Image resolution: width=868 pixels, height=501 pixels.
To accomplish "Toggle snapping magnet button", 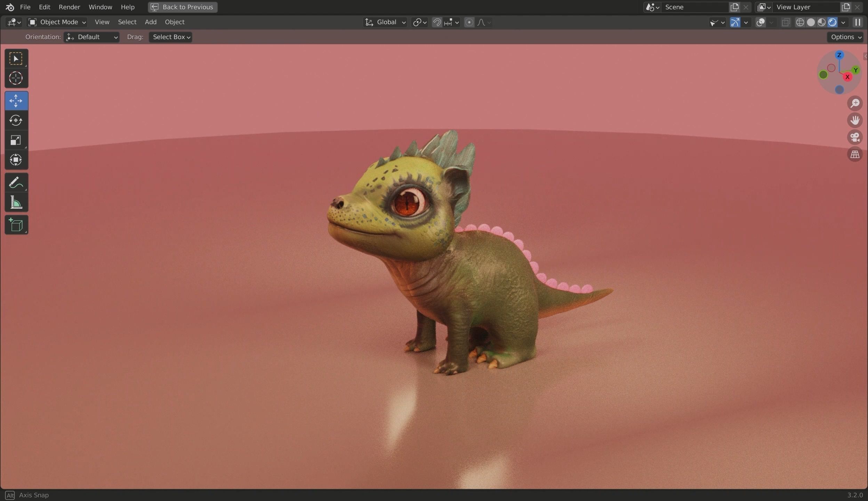I will pos(437,22).
